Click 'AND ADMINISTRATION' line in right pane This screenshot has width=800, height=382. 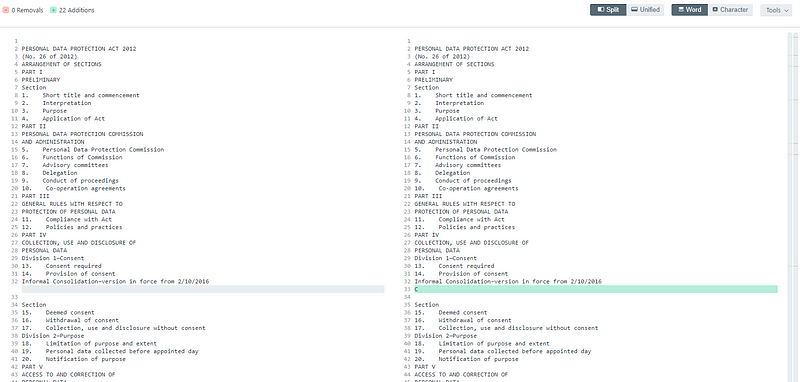446,142
